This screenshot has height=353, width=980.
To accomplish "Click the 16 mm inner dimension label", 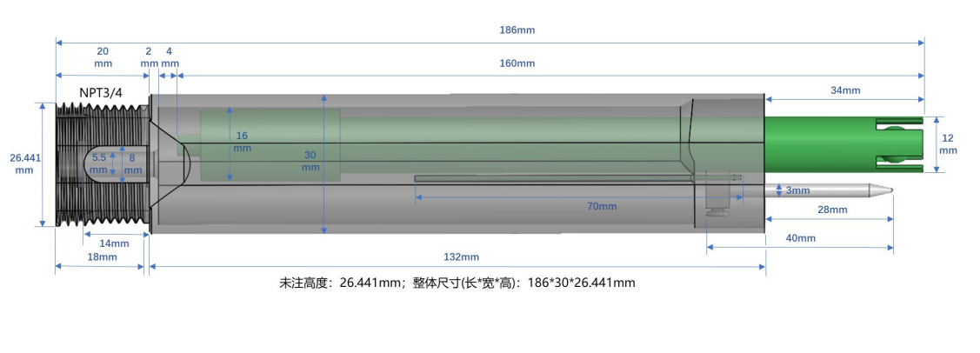I will [x=242, y=142].
